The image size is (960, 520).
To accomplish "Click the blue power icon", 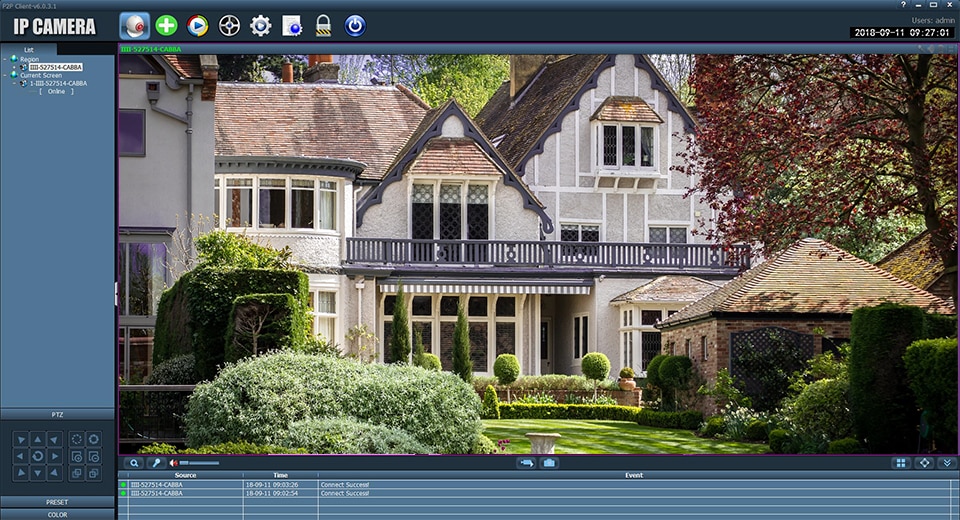I will 355,26.
